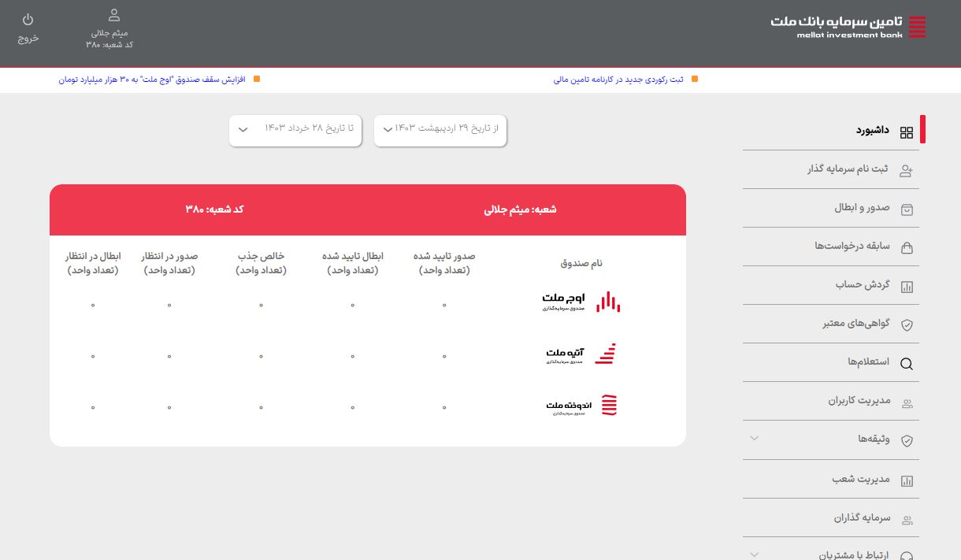Click آتیه ملت value under خالص جذب
The height and width of the screenshot is (560, 961).
click(x=261, y=356)
